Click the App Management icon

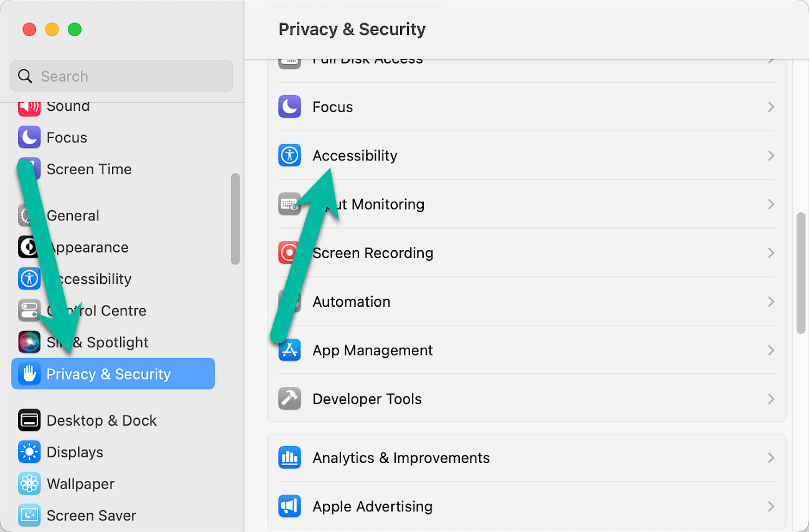(x=289, y=350)
